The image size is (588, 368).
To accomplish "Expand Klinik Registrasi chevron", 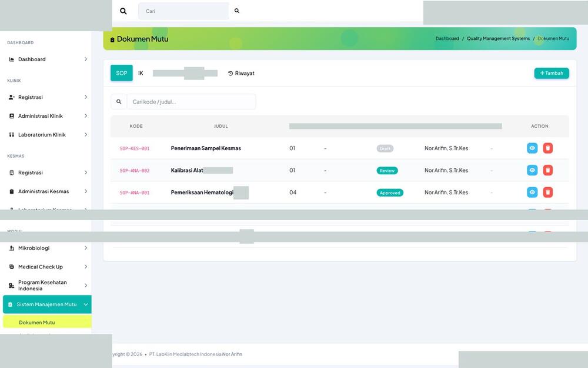I will tap(85, 97).
